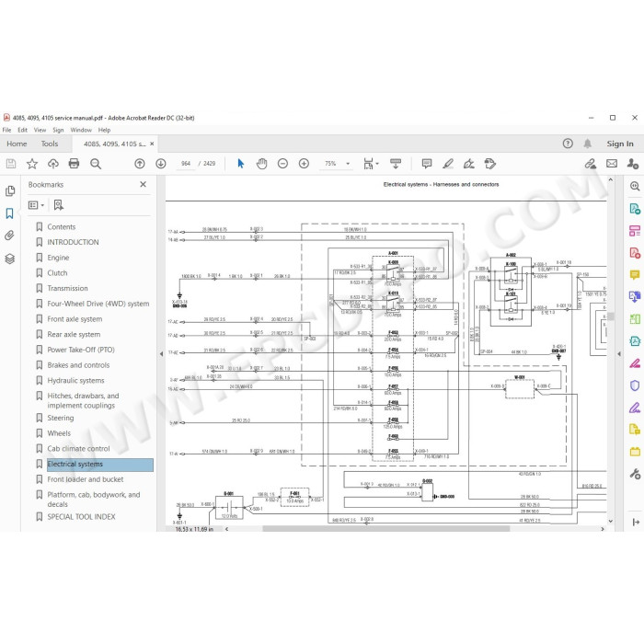Add a comment sticky note tool
Viewport: 644px width, 644px height.
coord(427,164)
